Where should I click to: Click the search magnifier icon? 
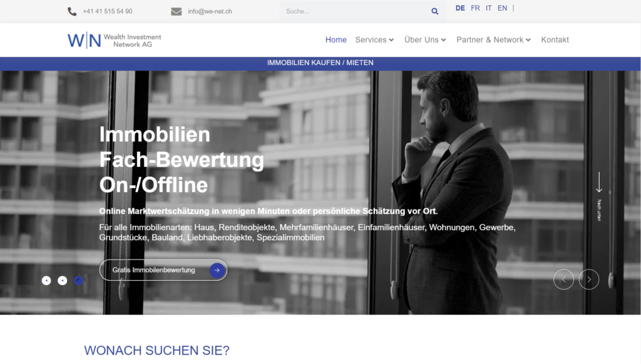click(x=435, y=11)
